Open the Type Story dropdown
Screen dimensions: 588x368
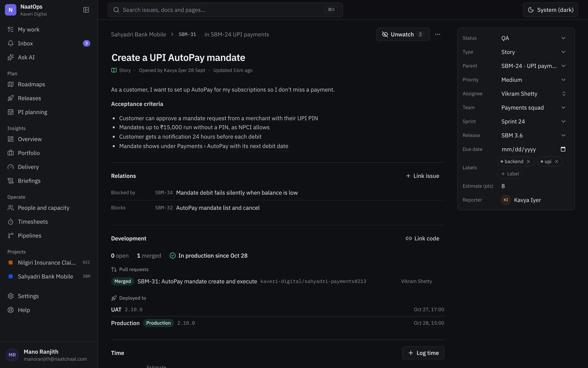[x=533, y=52]
